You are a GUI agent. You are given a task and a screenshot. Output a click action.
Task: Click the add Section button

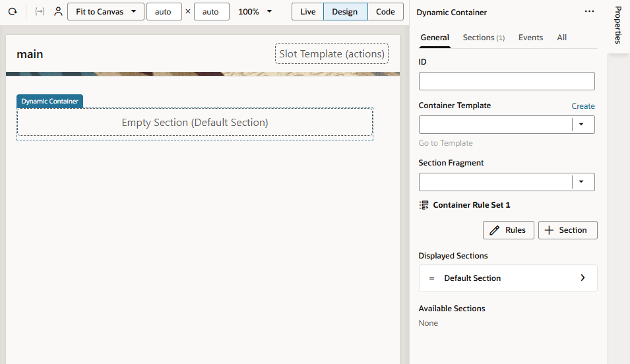(x=568, y=230)
